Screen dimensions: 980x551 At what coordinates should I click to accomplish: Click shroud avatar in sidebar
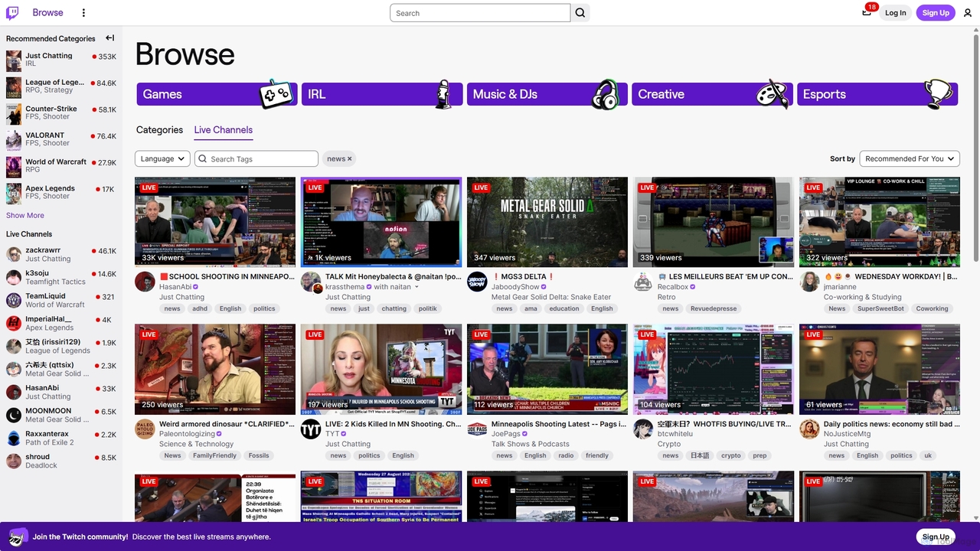[14, 461]
